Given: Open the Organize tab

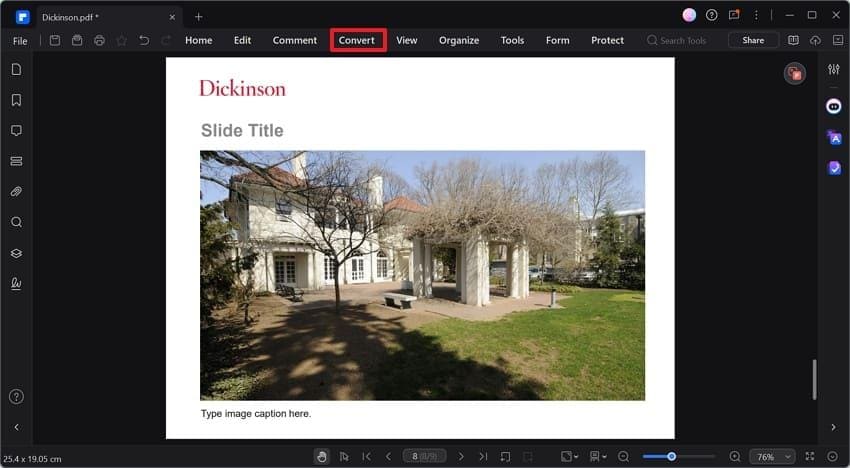Looking at the screenshot, I should coord(459,40).
